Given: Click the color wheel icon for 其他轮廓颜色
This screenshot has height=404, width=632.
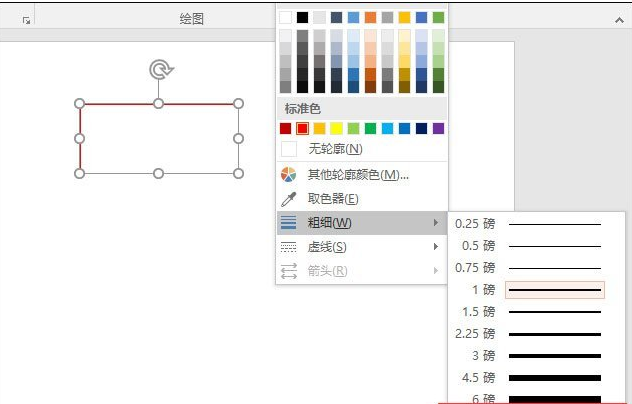Looking at the screenshot, I should click(x=288, y=174).
